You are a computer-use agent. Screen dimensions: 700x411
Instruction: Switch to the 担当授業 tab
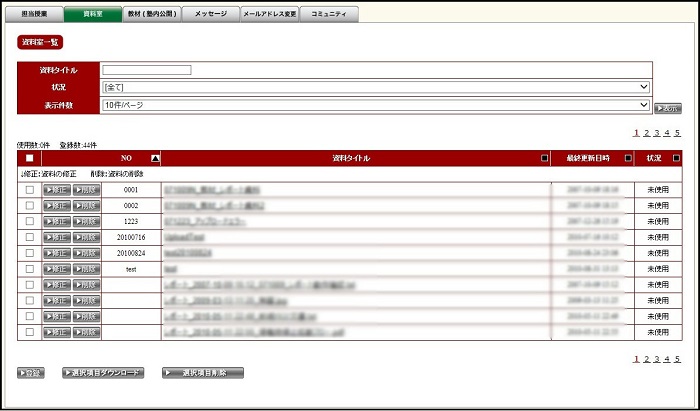tap(36, 15)
